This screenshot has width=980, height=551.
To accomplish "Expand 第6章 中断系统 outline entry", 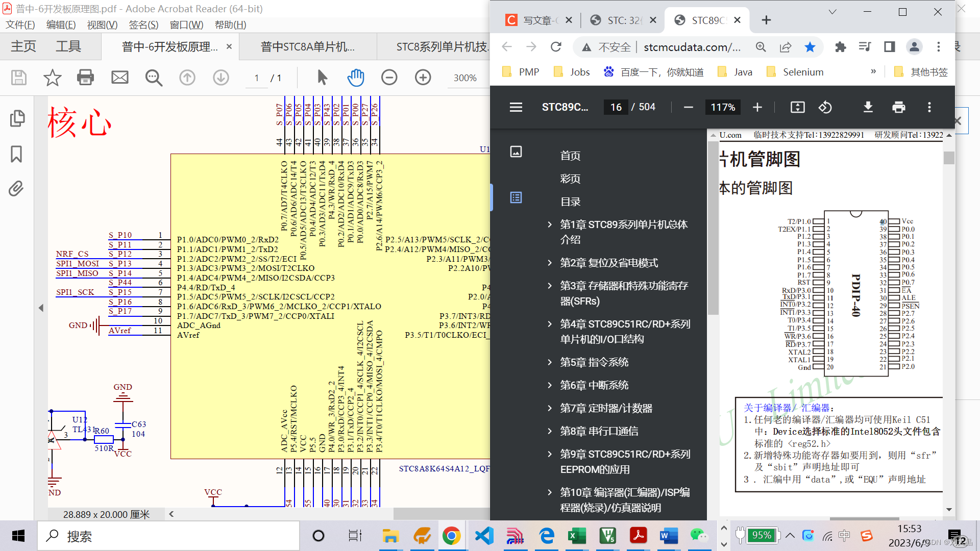I will tap(550, 385).
